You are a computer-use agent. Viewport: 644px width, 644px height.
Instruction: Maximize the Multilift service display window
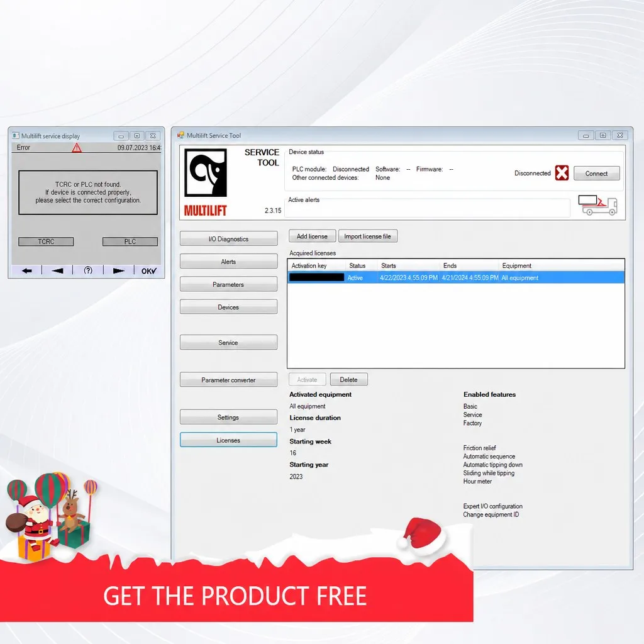(x=136, y=136)
